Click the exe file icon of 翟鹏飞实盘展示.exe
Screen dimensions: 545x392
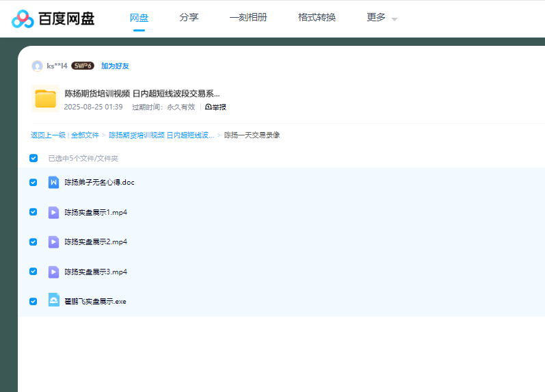click(x=53, y=300)
